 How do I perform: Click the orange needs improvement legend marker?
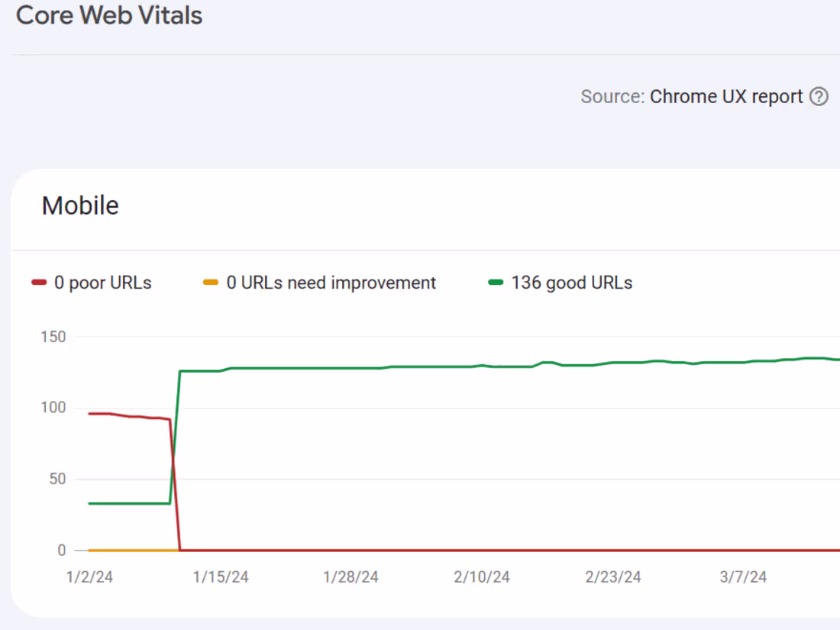(211, 283)
